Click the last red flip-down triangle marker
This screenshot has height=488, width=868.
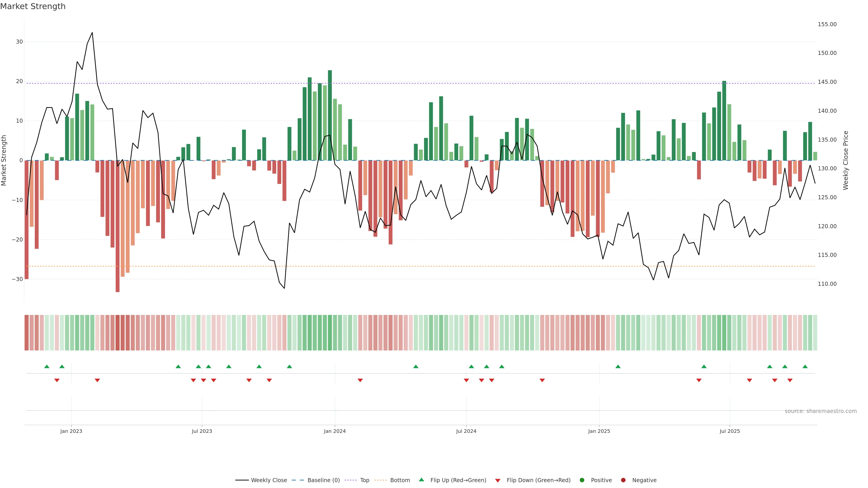point(790,380)
